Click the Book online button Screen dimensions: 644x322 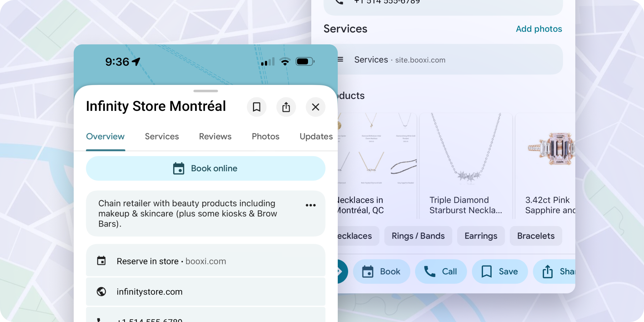(206, 169)
